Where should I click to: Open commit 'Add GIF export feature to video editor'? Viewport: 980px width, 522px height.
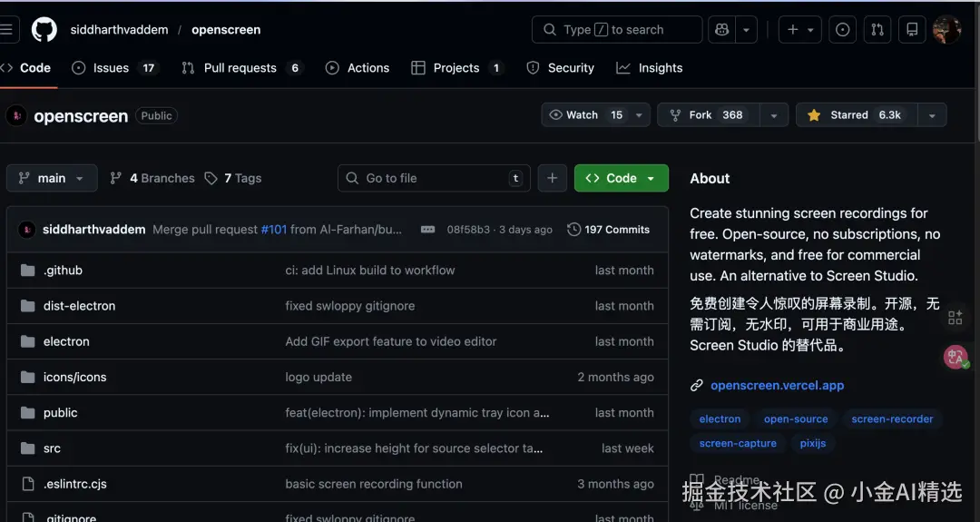pyautogui.click(x=390, y=341)
